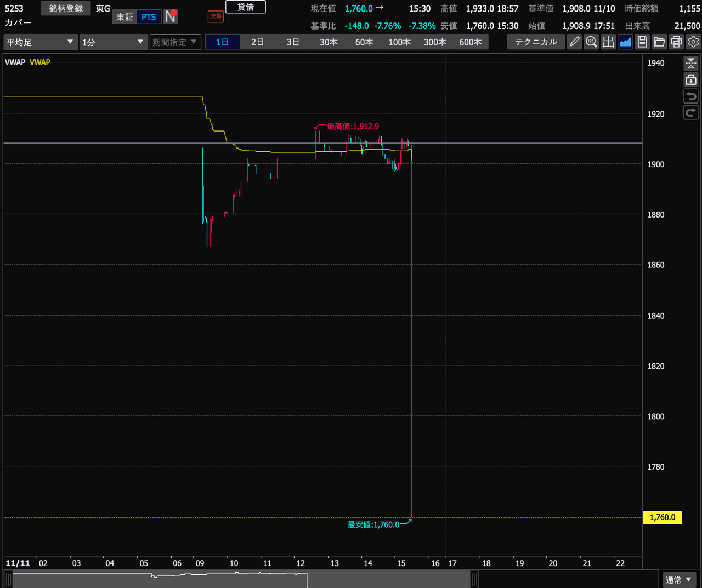Click the open-folder icon

(659, 42)
